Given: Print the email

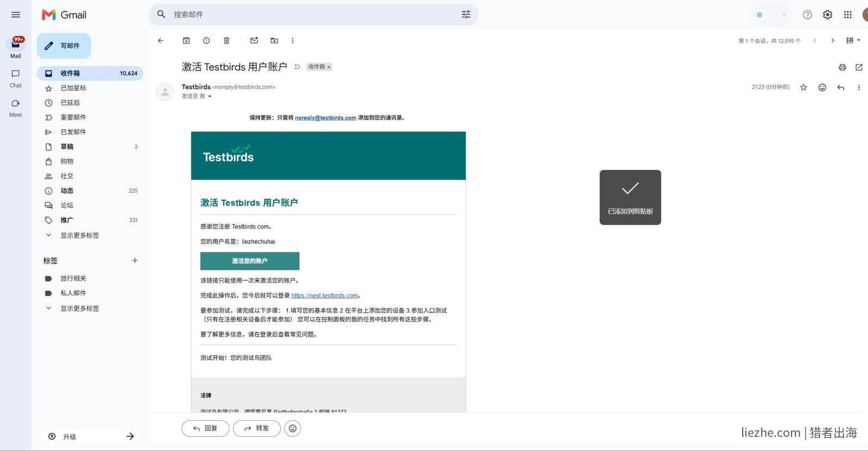Looking at the screenshot, I should (x=842, y=67).
